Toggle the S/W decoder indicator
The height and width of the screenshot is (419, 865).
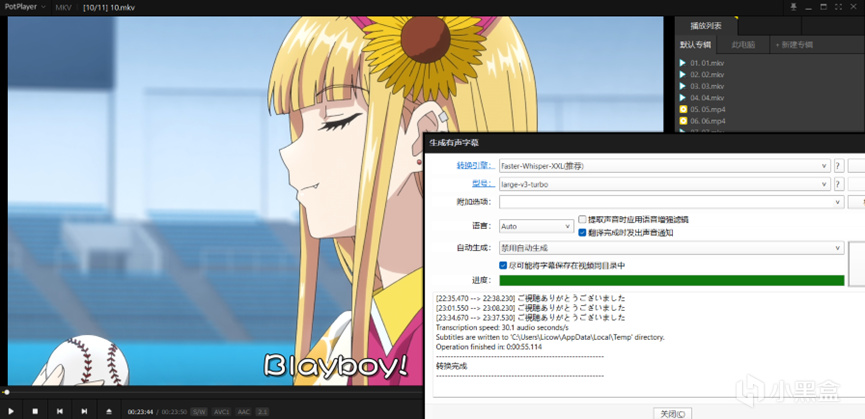click(199, 412)
